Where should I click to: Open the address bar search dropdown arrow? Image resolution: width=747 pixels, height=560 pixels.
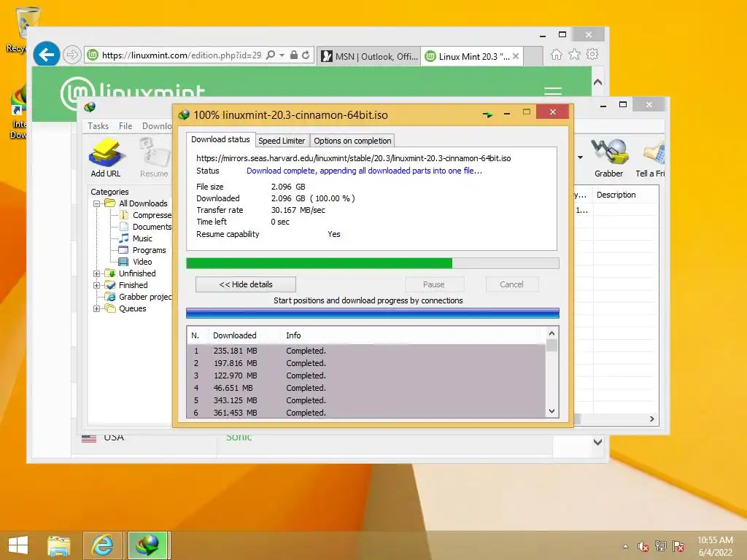point(282,55)
